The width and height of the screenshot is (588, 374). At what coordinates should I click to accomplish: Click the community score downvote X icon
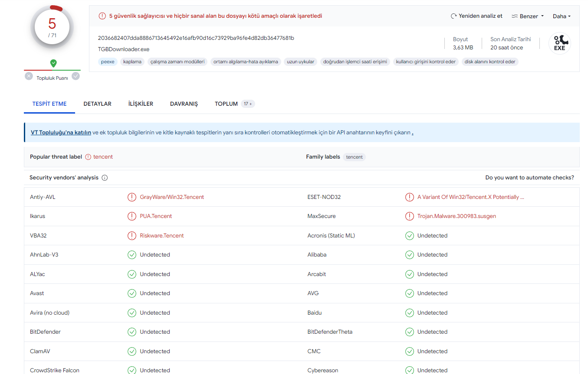click(29, 76)
